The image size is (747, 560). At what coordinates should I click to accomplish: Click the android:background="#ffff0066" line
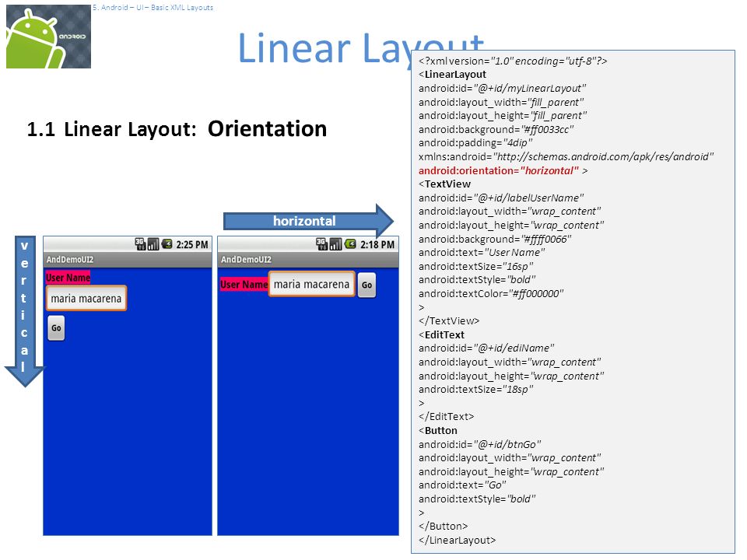point(495,239)
